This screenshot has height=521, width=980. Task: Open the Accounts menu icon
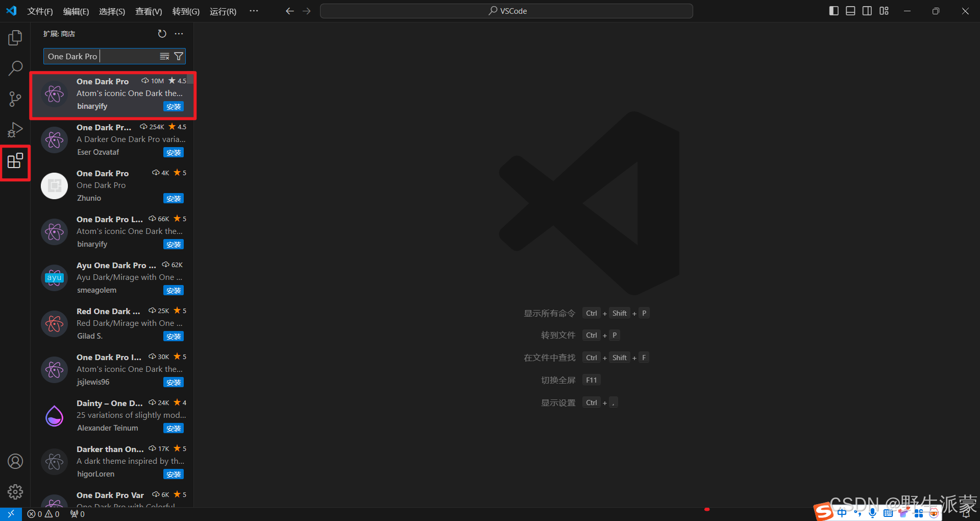coord(15,461)
